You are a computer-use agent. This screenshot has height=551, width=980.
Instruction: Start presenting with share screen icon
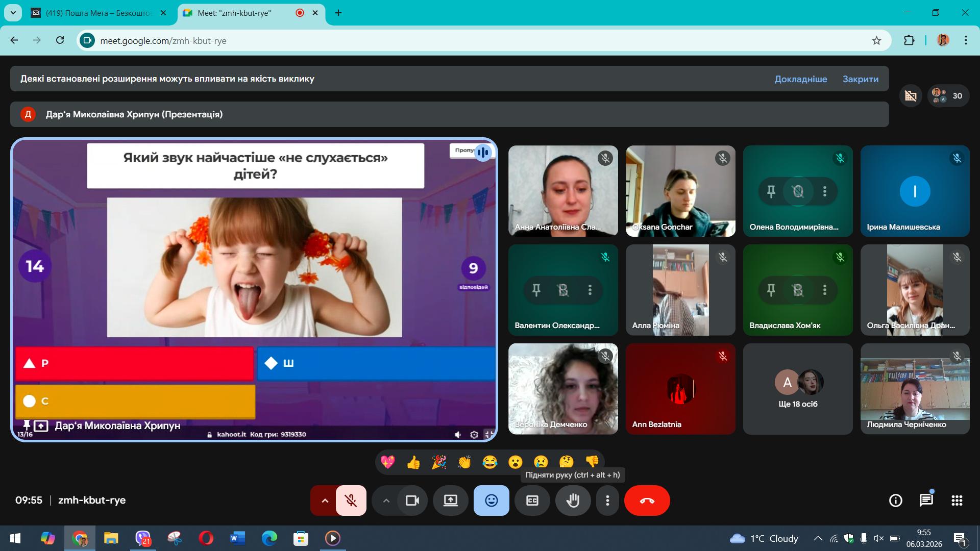pos(450,500)
